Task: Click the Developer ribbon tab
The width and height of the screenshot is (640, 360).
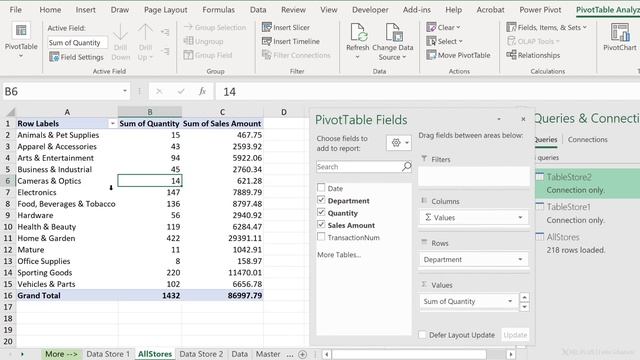Action: (x=370, y=10)
